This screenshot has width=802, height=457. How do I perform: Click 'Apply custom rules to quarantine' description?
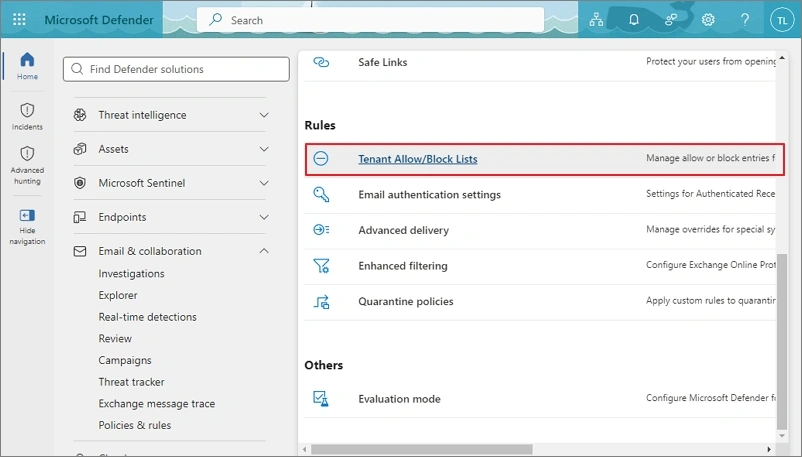pyautogui.click(x=710, y=300)
